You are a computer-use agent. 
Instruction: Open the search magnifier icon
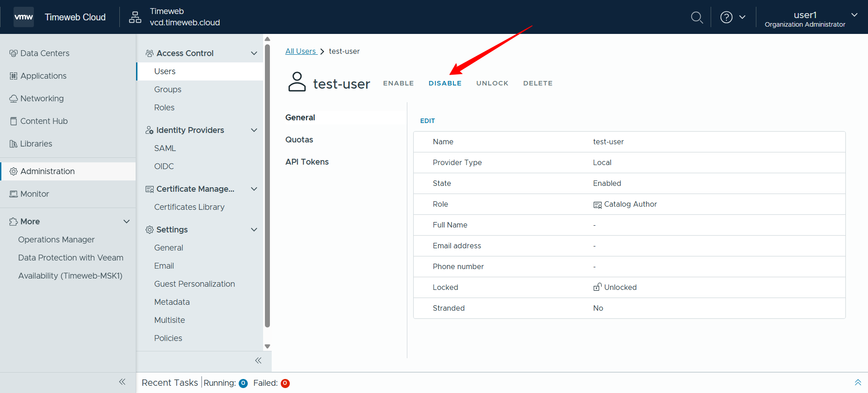coord(697,17)
